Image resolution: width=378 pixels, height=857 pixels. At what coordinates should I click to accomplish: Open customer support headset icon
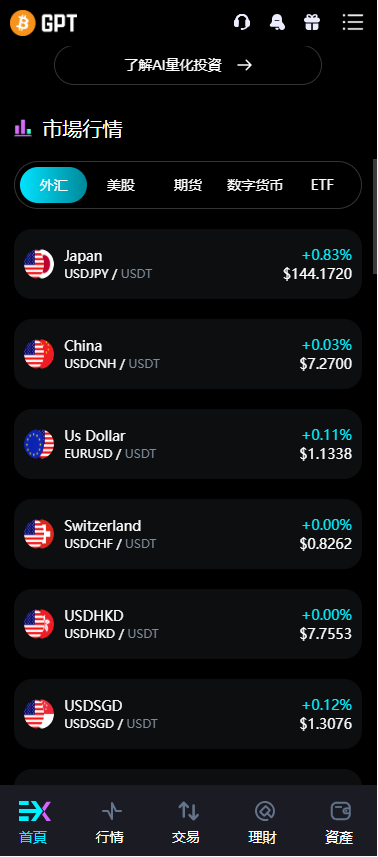tap(241, 22)
